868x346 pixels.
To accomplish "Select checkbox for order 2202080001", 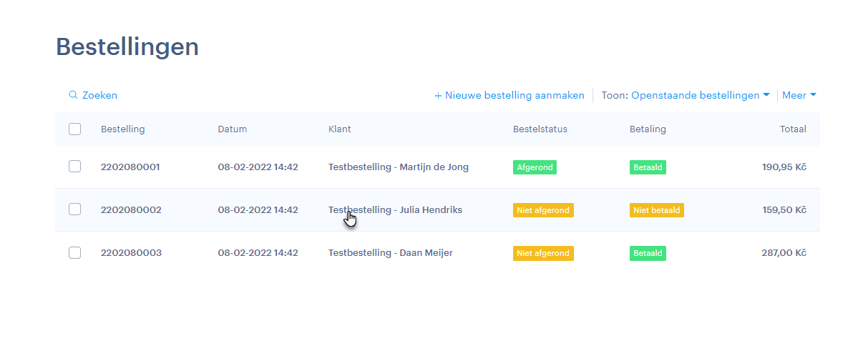I will (x=75, y=167).
